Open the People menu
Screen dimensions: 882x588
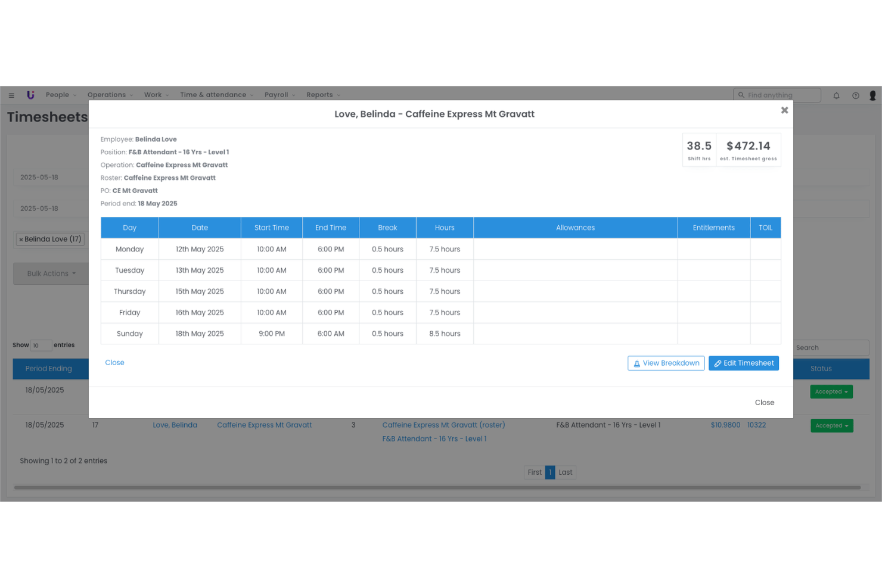(61, 95)
